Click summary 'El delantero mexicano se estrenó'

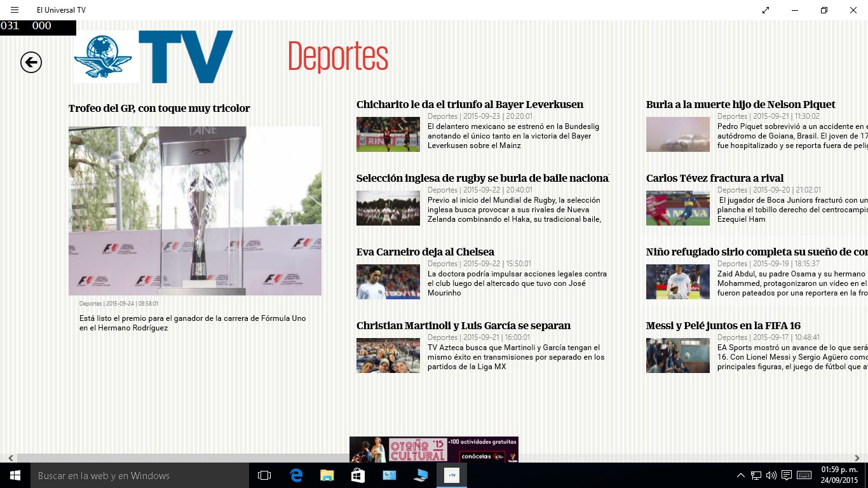point(513,136)
